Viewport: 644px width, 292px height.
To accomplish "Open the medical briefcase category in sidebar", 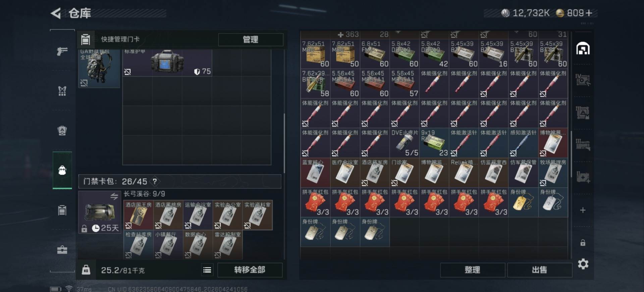I will tap(62, 250).
